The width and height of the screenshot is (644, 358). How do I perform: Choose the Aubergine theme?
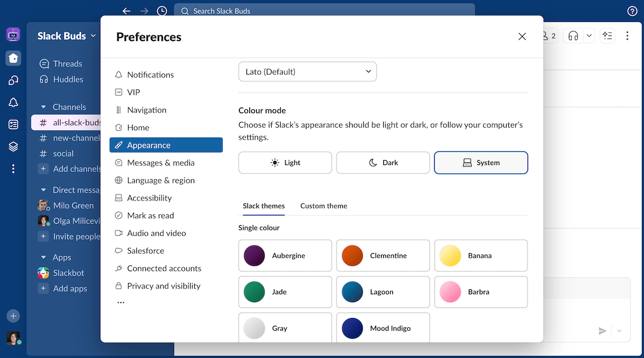tap(285, 256)
